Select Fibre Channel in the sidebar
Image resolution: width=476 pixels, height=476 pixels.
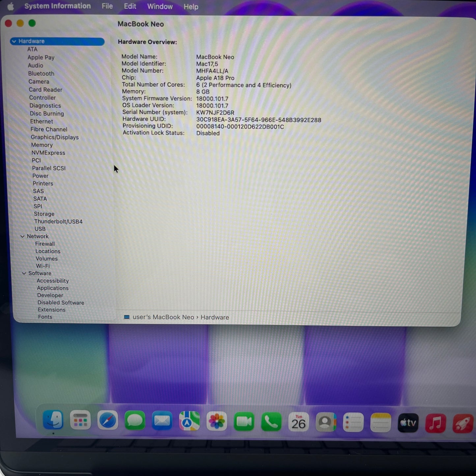tap(49, 129)
